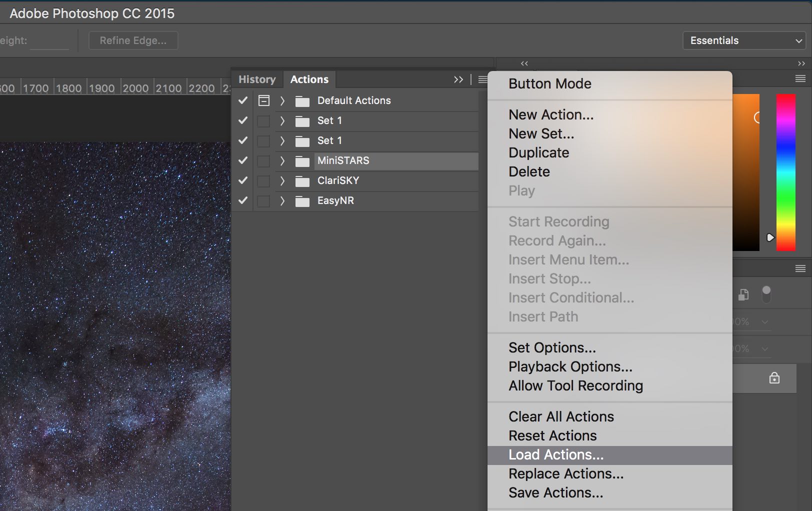Select the ClariSKY row label

[338, 181]
